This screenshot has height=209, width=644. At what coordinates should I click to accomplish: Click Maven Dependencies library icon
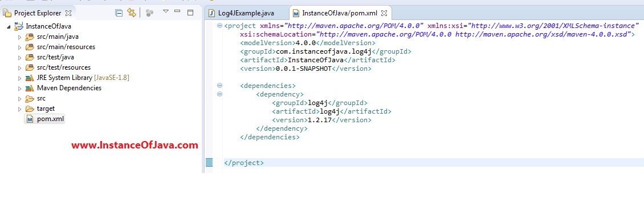point(30,88)
